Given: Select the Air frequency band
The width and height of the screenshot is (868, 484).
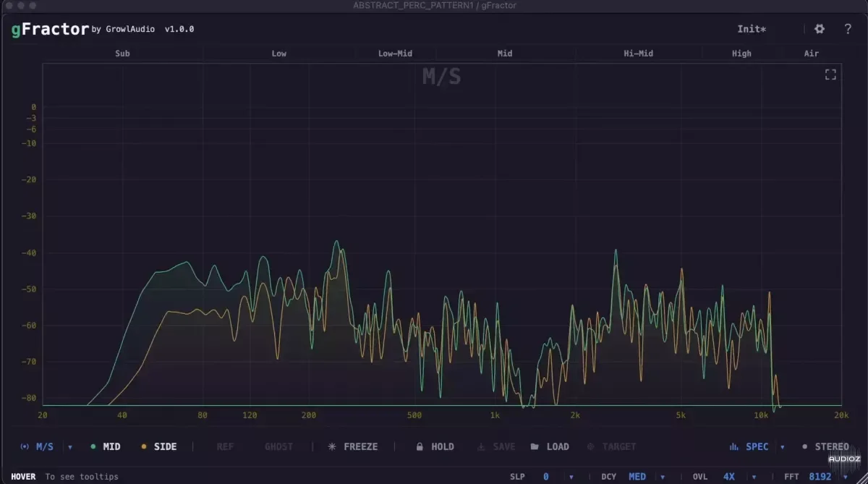Looking at the screenshot, I should coord(812,53).
